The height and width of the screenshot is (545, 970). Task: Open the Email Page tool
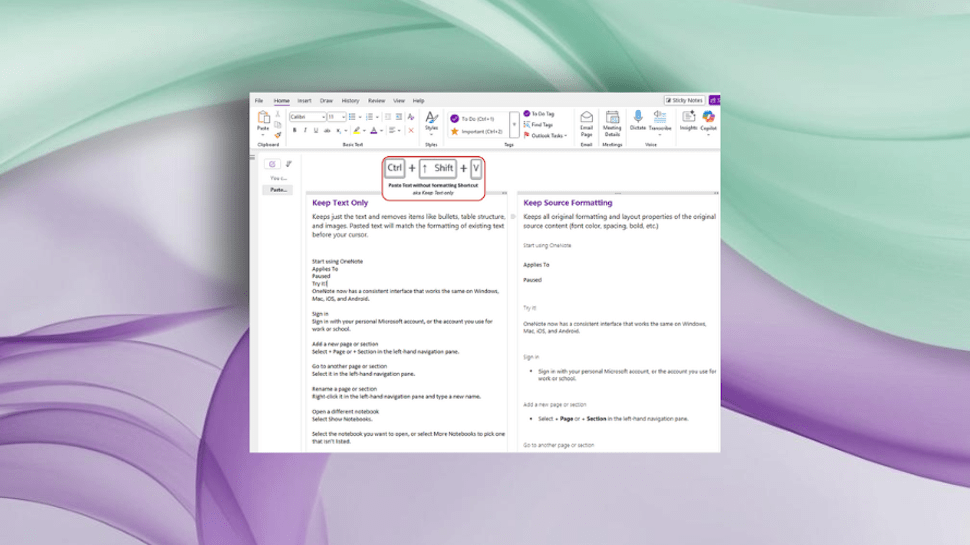pyautogui.click(x=587, y=119)
